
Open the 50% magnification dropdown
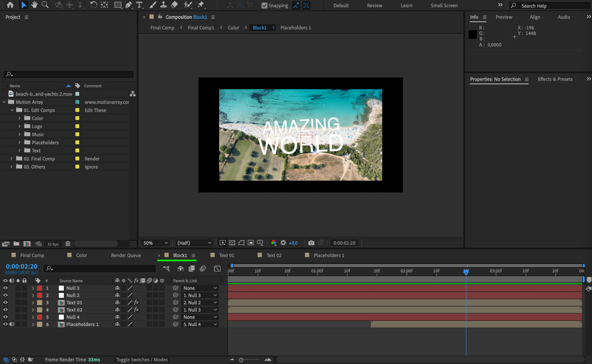coord(155,243)
